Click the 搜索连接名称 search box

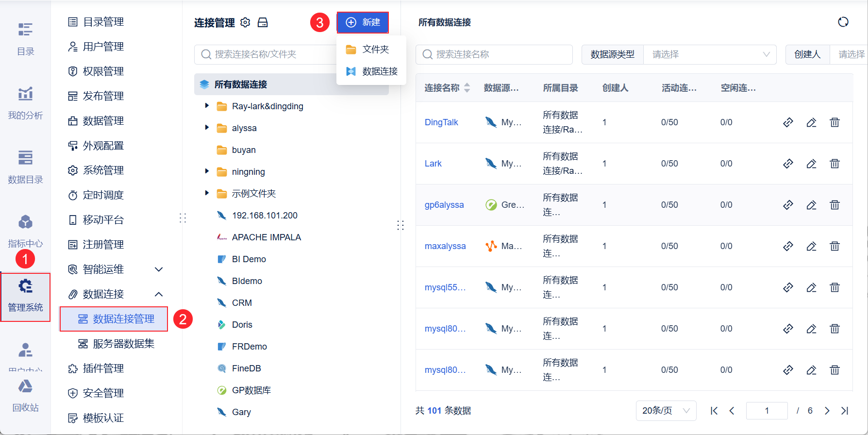point(494,54)
